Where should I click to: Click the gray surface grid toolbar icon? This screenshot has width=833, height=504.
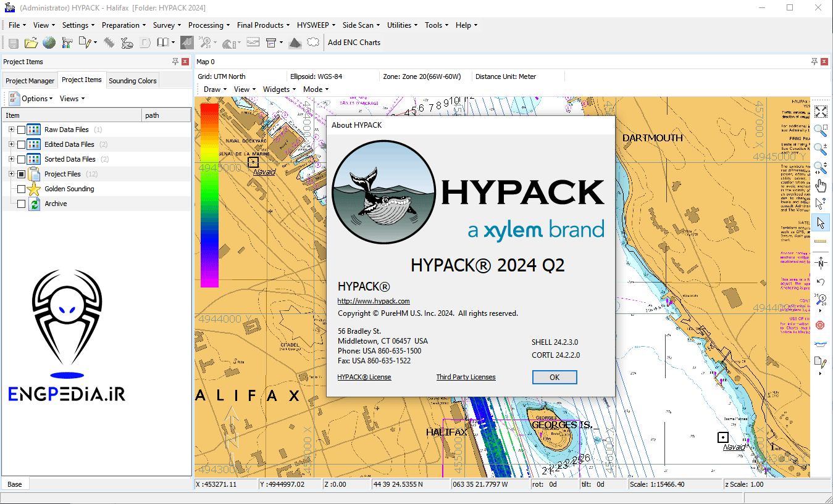tap(187, 43)
